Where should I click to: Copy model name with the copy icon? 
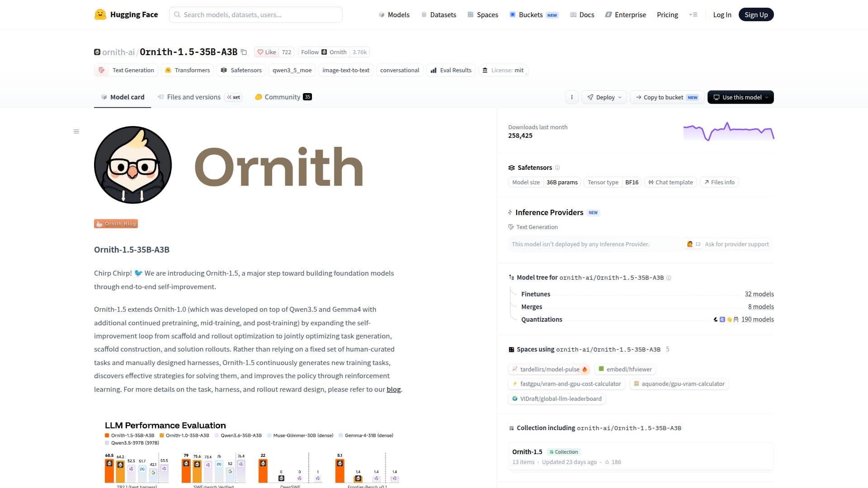[x=244, y=52]
